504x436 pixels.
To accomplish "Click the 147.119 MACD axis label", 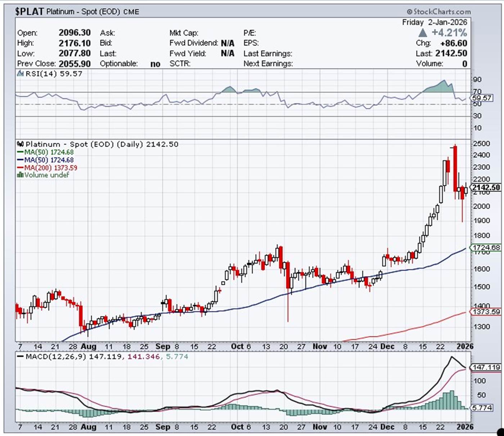I will tap(486, 367).
